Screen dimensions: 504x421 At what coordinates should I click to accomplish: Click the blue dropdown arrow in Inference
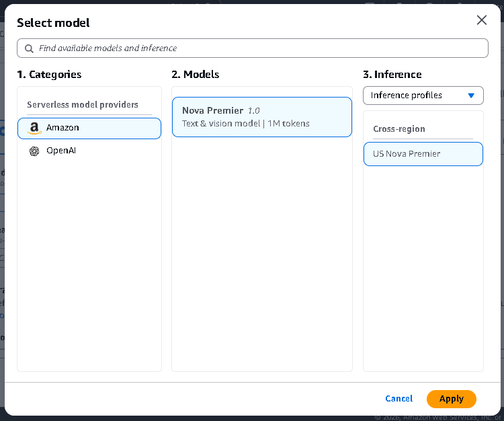tap(471, 95)
